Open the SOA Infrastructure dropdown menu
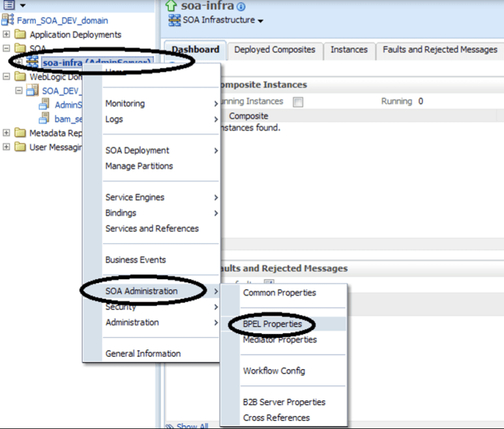This screenshot has height=429, width=504. coord(260,21)
